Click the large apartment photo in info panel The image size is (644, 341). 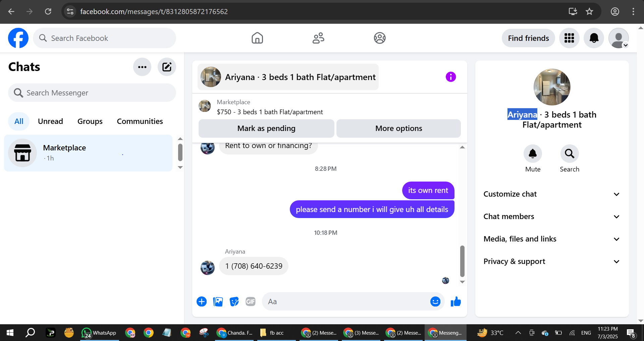click(x=552, y=87)
